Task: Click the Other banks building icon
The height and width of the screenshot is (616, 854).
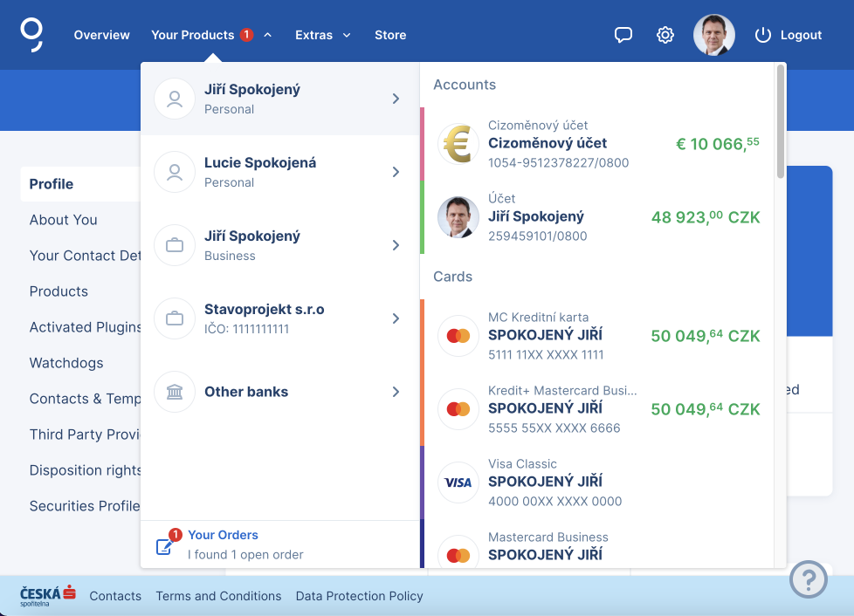Action: [x=175, y=392]
